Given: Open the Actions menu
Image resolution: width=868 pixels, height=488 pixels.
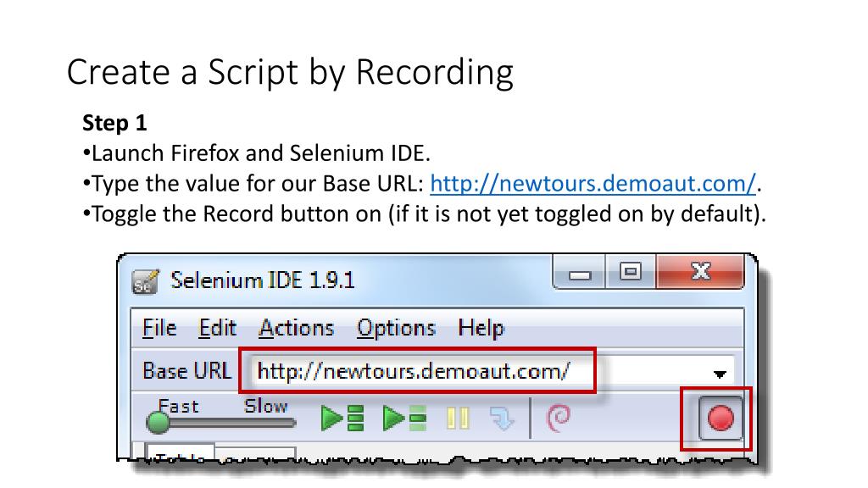Looking at the screenshot, I should [x=296, y=328].
